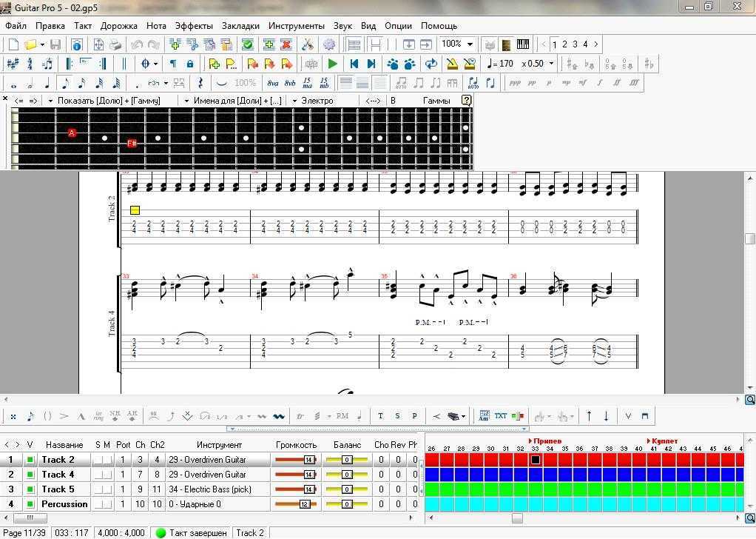The width and height of the screenshot is (756, 539).
Task: Expand the tempo x0.50 speed dropdown
Action: tap(550, 64)
